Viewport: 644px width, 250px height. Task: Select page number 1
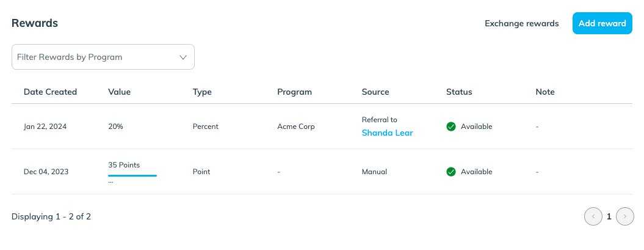click(609, 216)
